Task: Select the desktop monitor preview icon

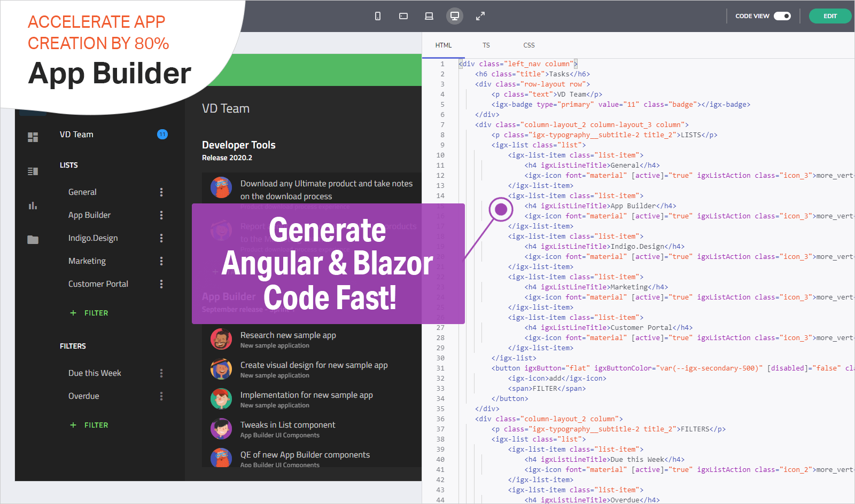Action: (x=455, y=16)
